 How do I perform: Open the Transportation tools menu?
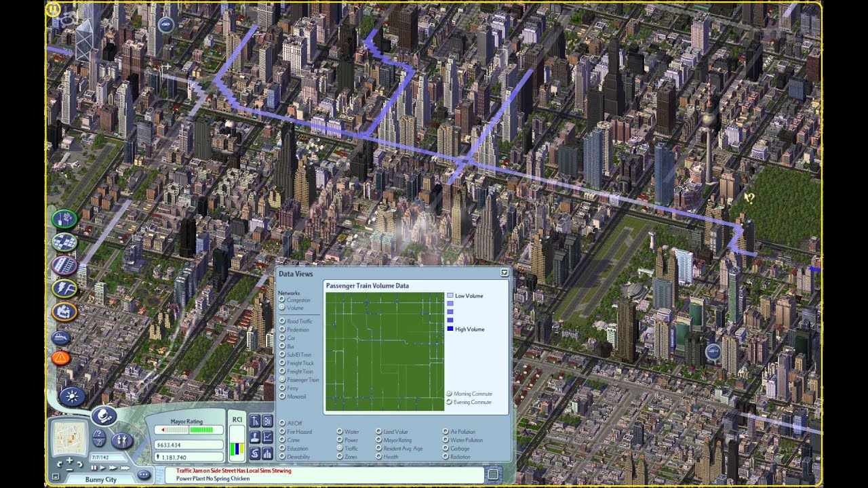pyautogui.click(x=64, y=265)
